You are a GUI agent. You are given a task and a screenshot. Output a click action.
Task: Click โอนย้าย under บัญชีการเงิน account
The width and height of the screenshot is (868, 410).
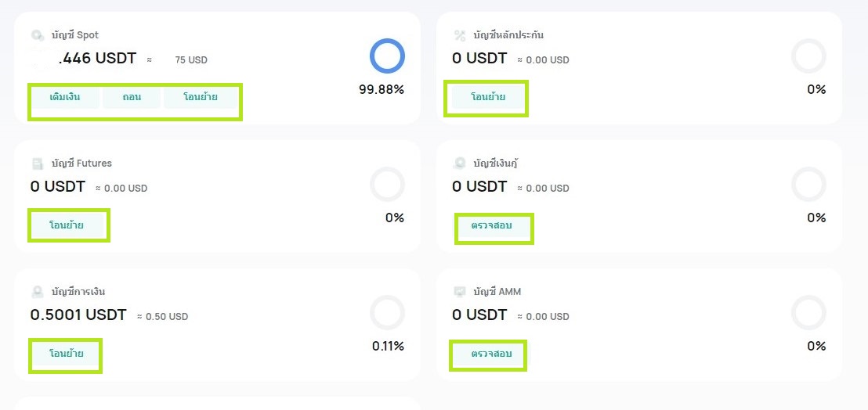(x=67, y=354)
